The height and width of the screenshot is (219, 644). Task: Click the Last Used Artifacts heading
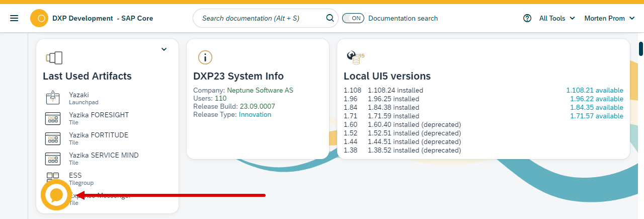tap(87, 76)
